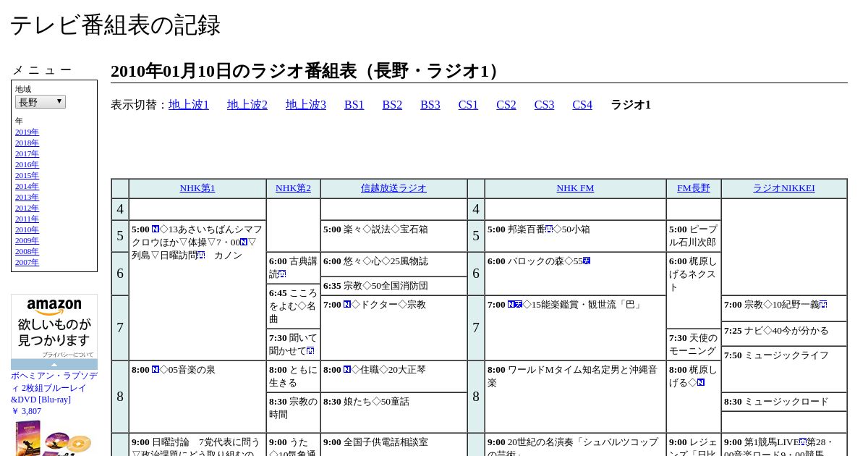The image size is (868, 456).
Task: Select 8:30 娘たち◇50童話 program cell
Action: [393, 413]
